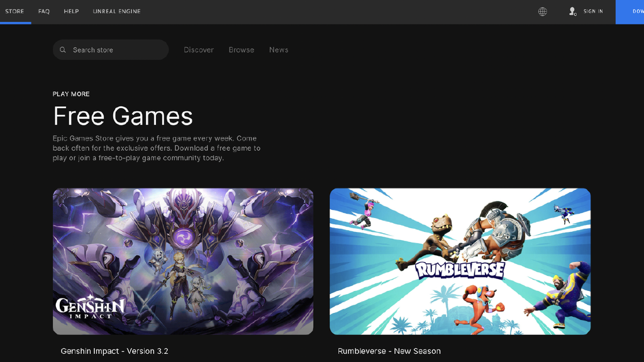The width and height of the screenshot is (644, 362).
Task: Open the STORE tab in top bar
Action: click(x=14, y=11)
